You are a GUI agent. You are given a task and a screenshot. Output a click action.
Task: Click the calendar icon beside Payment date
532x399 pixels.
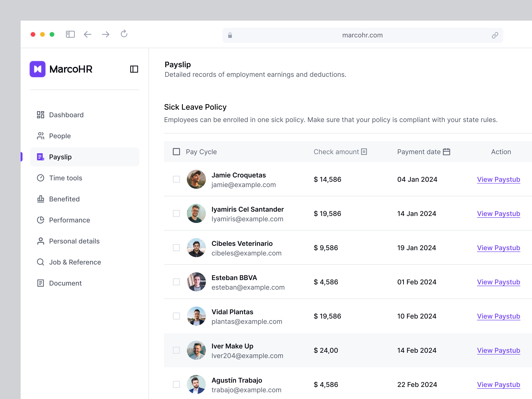coord(446,151)
